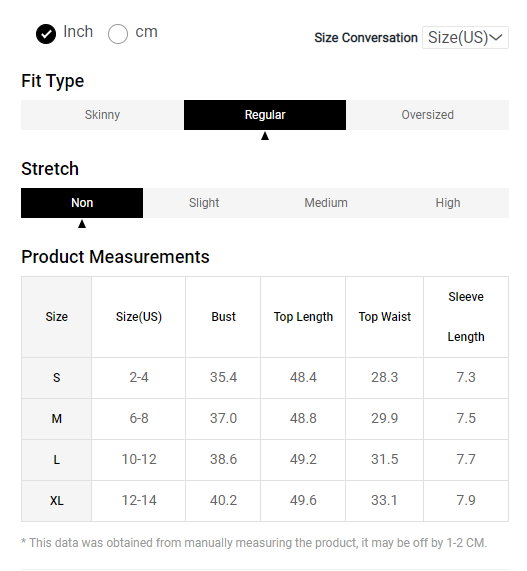
Task: Choose the High stretch level
Action: click(x=448, y=203)
